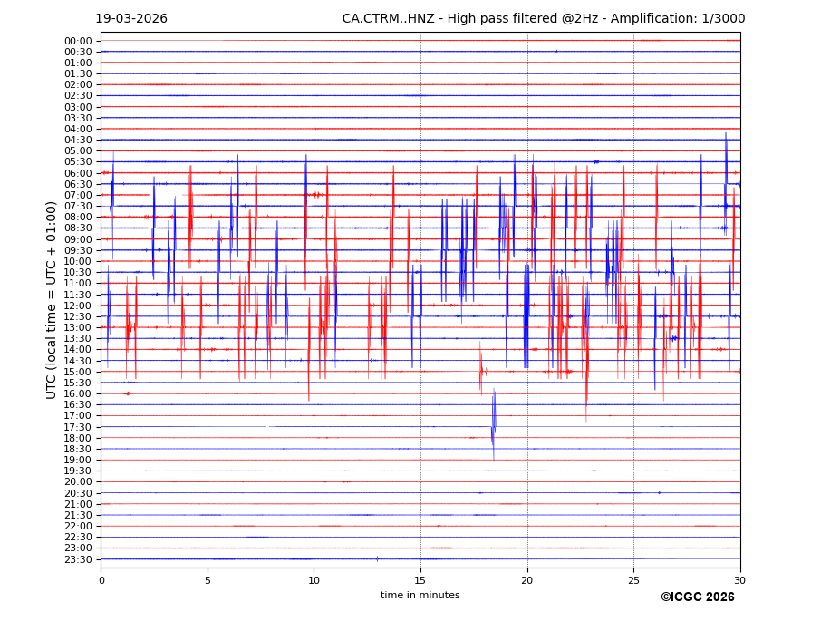Select the 15 minute x-axis tick label
The image size is (840, 631).
coord(420,580)
